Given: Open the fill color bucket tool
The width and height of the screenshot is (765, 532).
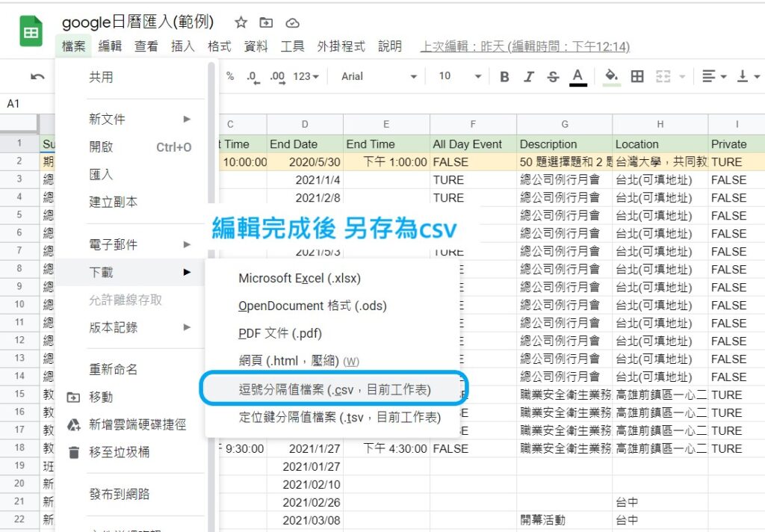Looking at the screenshot, I should click(x=611, y=77).
